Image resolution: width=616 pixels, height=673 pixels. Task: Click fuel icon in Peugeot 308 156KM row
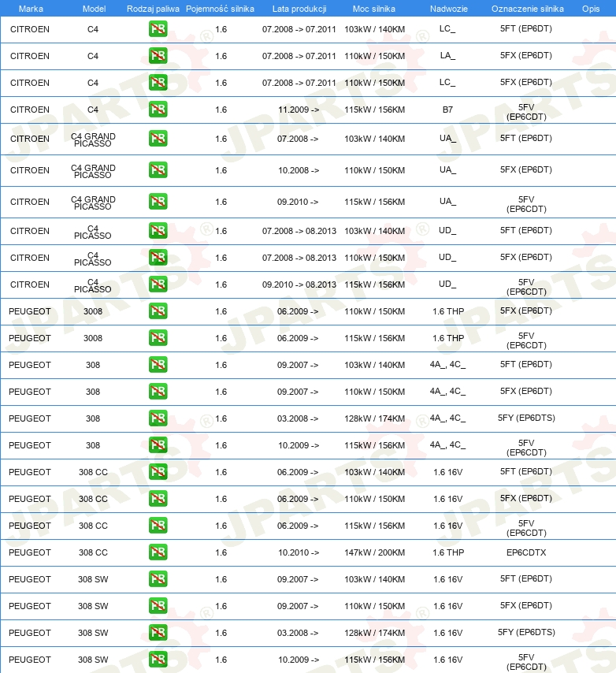[158, 445]
